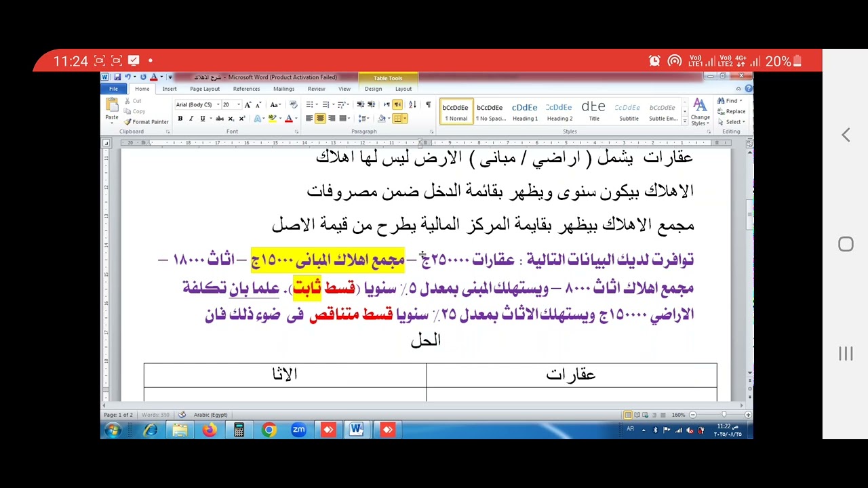Open the Find dropdown arrow

[741, 101]
